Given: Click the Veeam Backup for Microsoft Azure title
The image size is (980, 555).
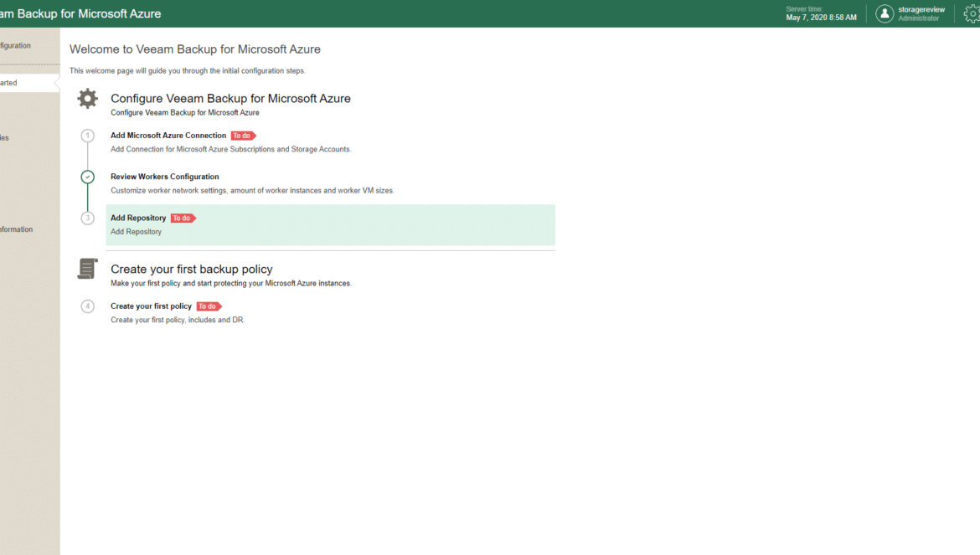Looking at the screenshot, I should click(x=80, y=13).
